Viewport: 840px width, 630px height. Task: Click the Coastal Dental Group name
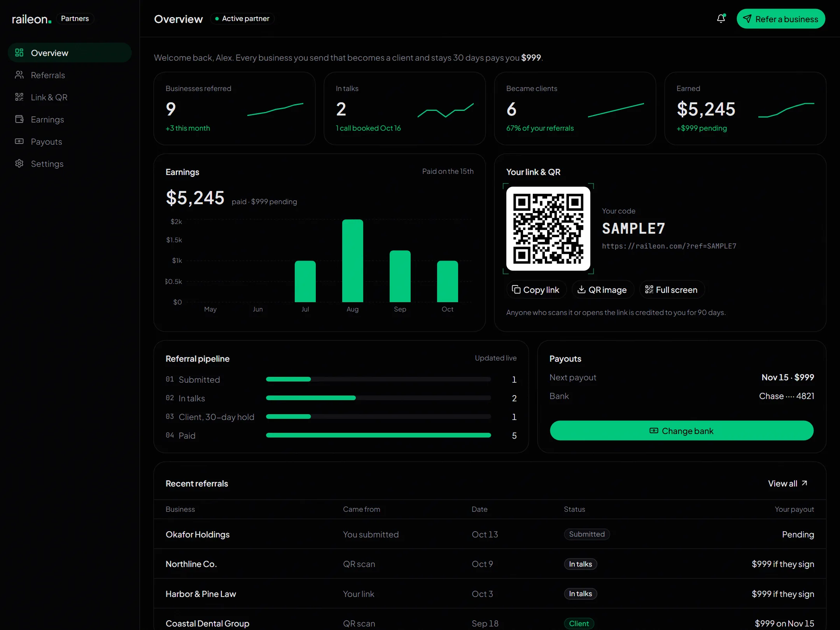(x=207, y=623)
